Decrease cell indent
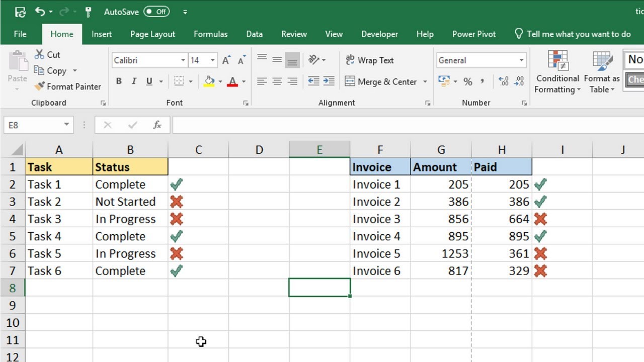644x362 pixels. pyautogui.click(x=313, y=81)
